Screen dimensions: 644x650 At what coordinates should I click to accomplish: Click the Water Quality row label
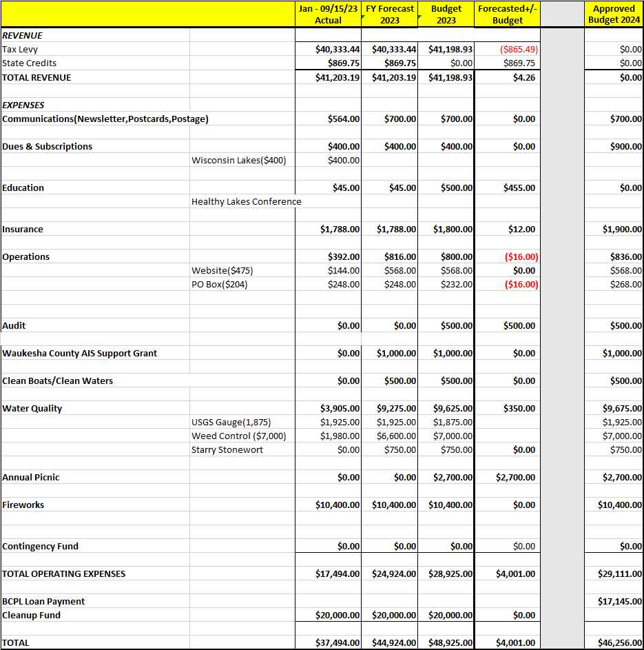(32, 408)
